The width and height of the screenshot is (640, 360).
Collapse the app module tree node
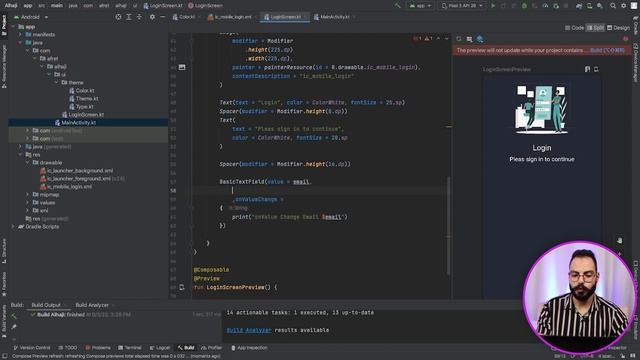point(13,27)
